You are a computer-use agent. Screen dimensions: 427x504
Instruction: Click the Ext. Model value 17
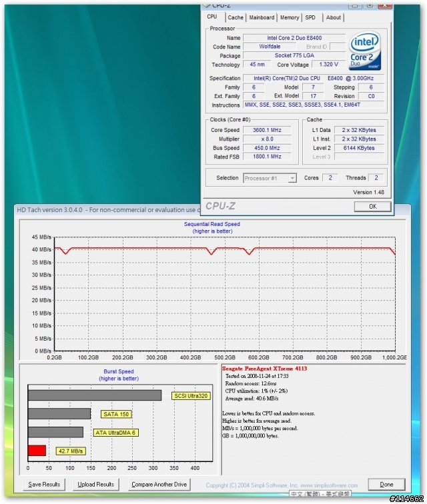(313, 96)
